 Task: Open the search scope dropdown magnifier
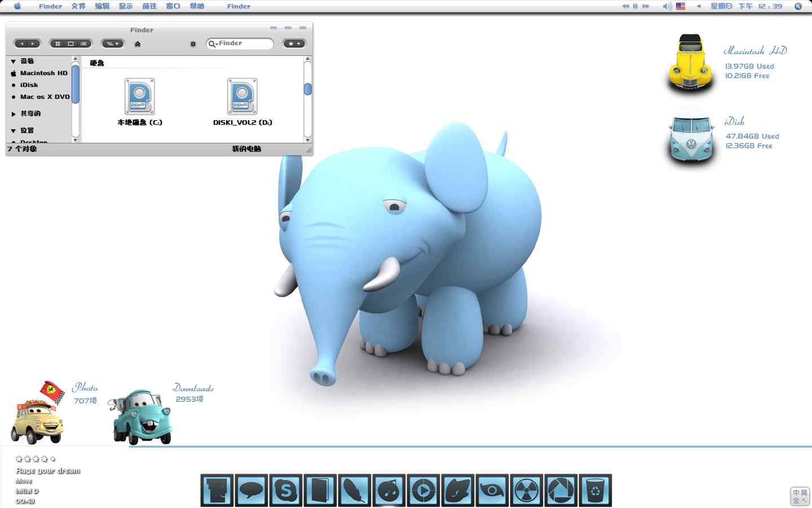213,43
